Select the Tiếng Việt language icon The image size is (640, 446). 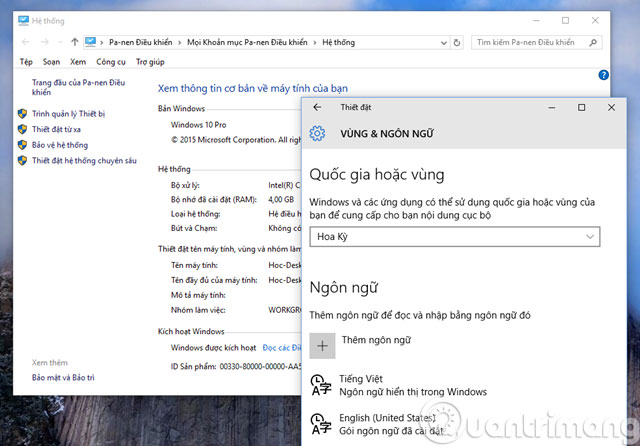[321, 386]
